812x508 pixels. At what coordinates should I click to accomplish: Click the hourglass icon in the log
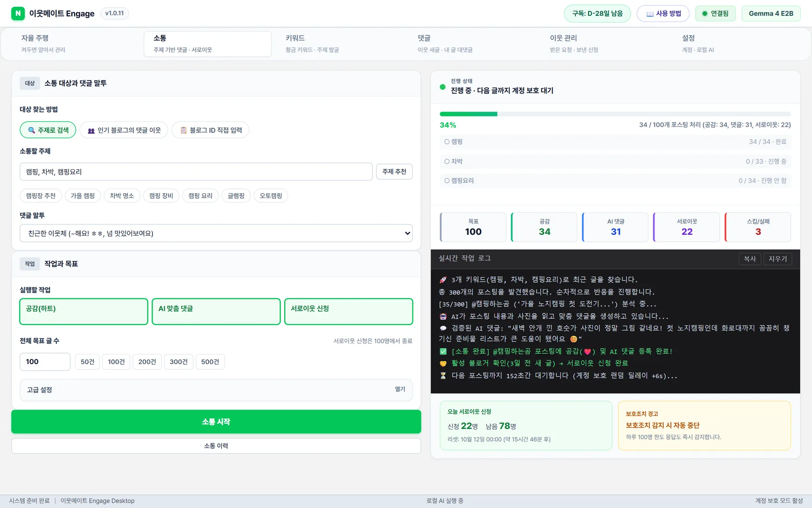point(443,376)
